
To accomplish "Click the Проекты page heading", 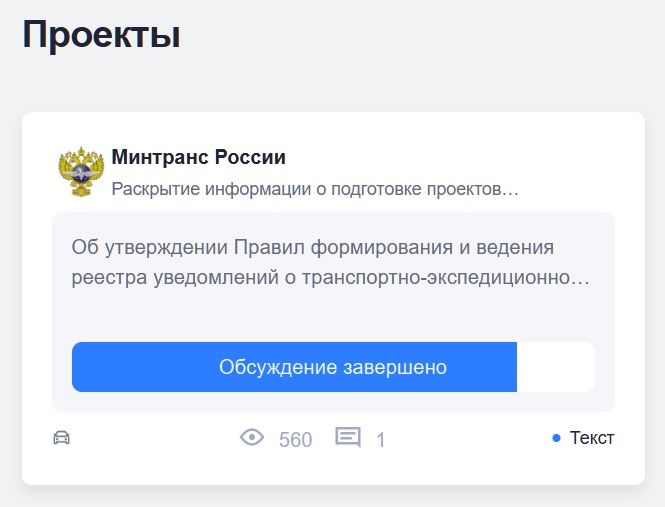I will coord(101,35).
